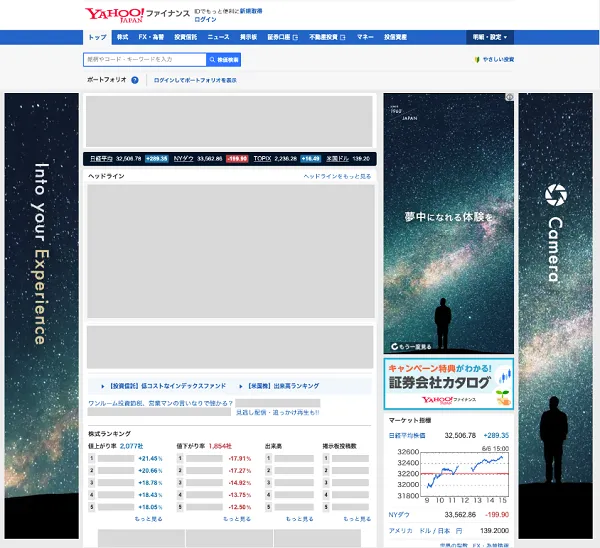Screen dimensions: 600x548
Task: Click 日経平均 in the dark ticker bar
Action: [x=101, y=158]
